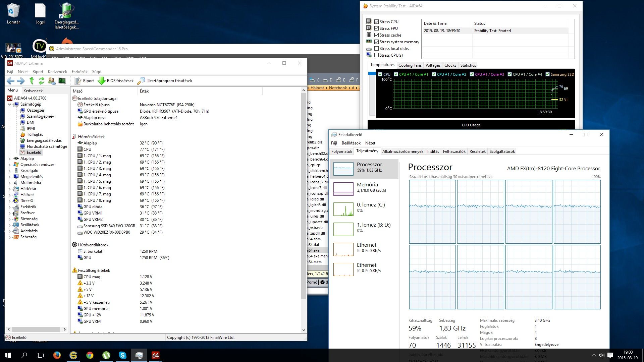Switch to the Clocks tab

[450, 65]
